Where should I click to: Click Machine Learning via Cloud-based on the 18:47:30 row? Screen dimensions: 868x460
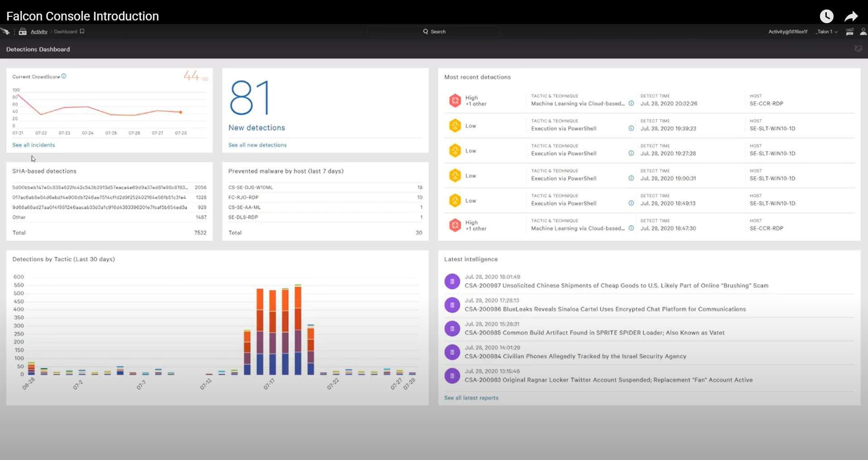coord(578,228)
